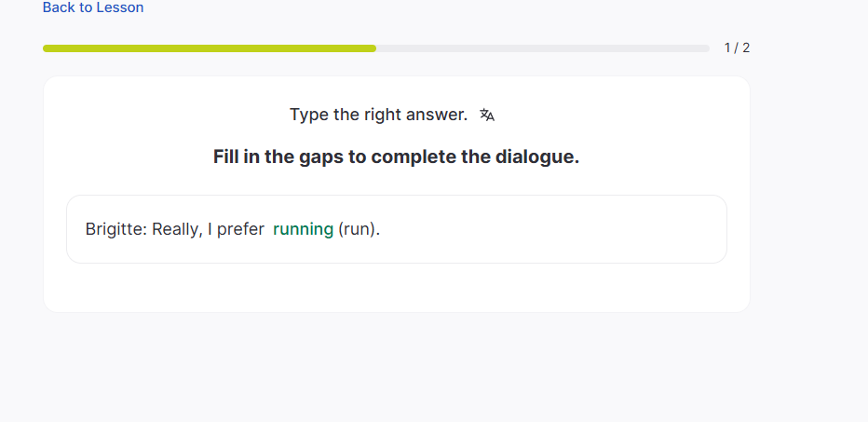Click the word "prefer" in the dialogue

tap(240, 229)
